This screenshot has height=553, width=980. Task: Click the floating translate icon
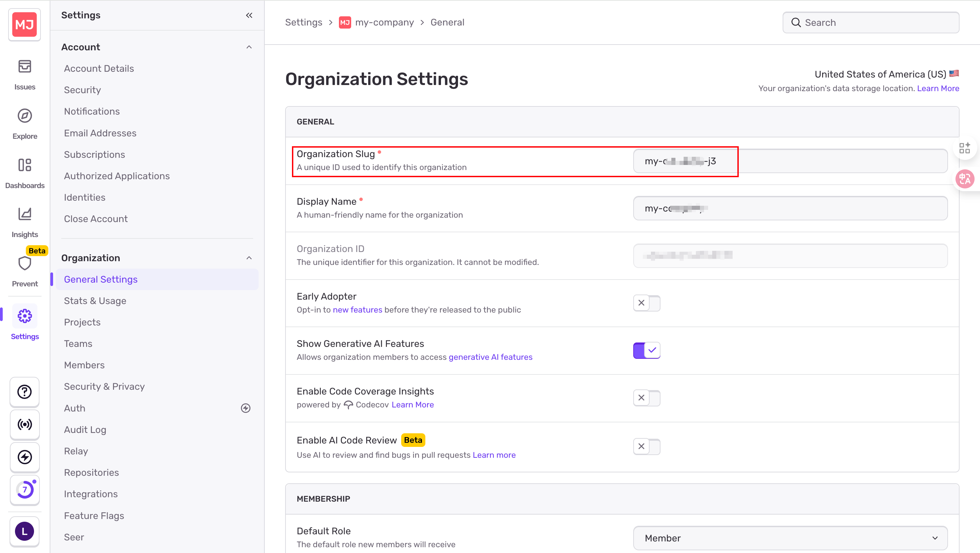[964, 179]
